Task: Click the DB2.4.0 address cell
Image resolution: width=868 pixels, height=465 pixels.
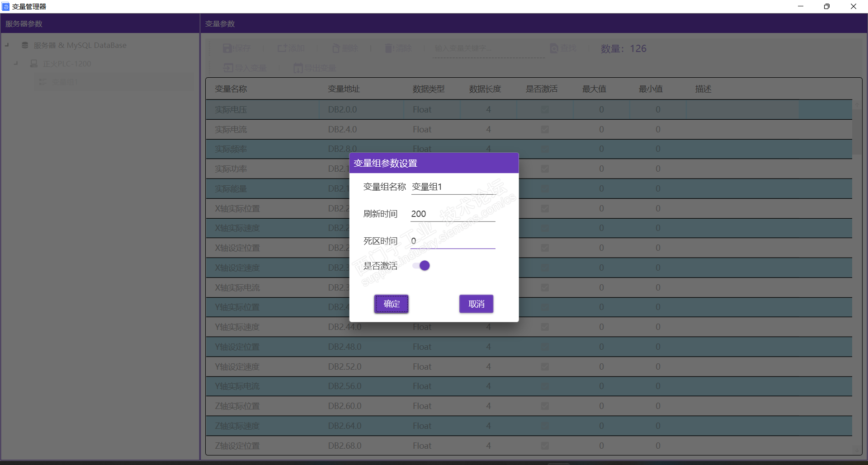Action: 342,129
